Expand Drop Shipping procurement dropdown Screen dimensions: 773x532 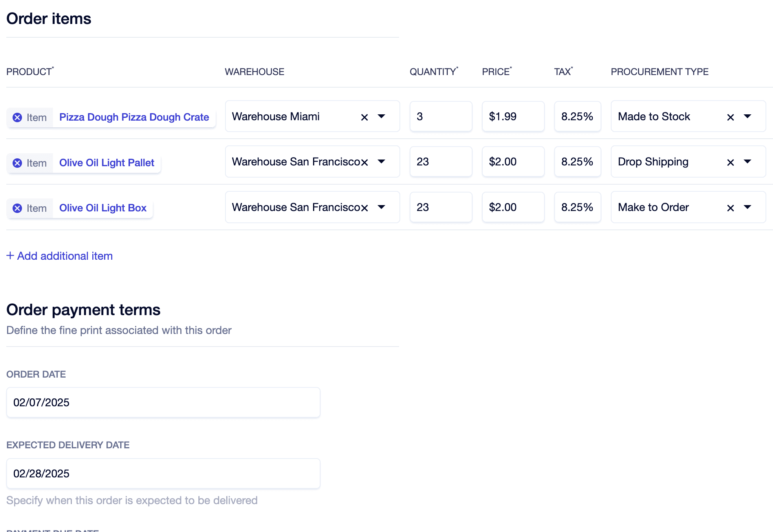click(747, 161)
